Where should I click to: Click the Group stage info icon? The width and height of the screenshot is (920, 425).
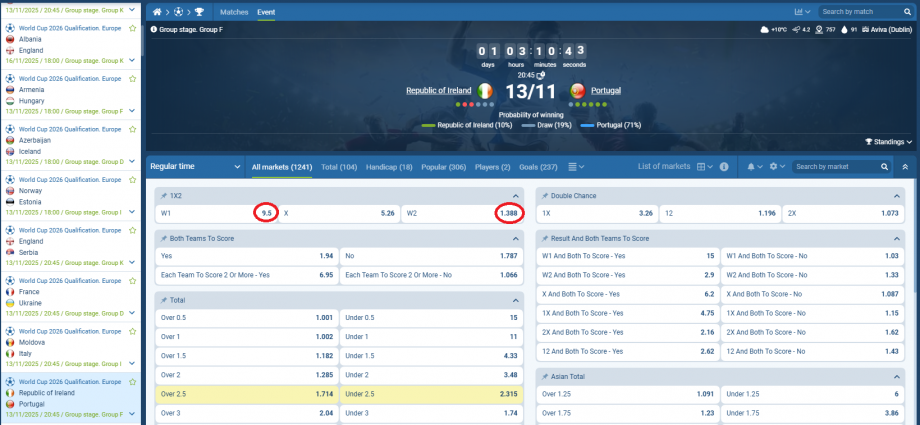point(154,29)
